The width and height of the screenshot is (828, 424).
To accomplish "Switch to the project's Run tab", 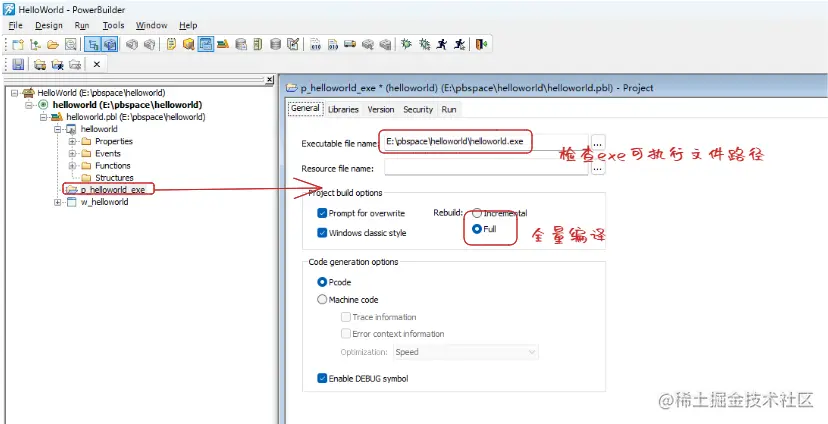I will click(449, 109).
